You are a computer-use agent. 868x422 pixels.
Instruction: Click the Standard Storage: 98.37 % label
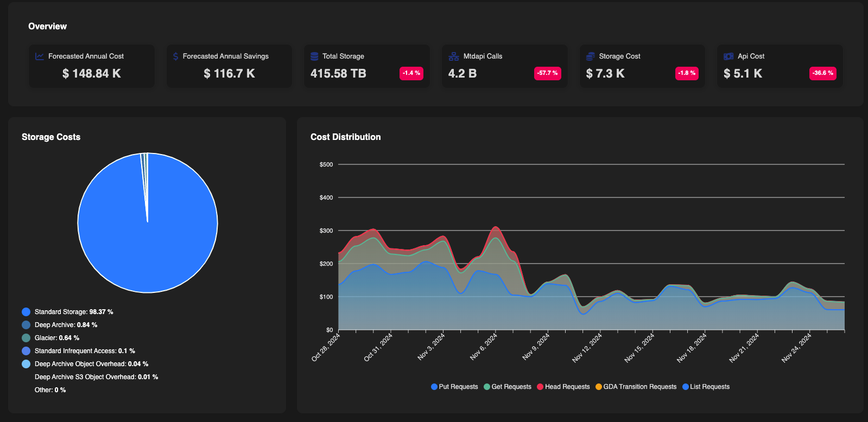pyautogui.click(x=74, y=312)
